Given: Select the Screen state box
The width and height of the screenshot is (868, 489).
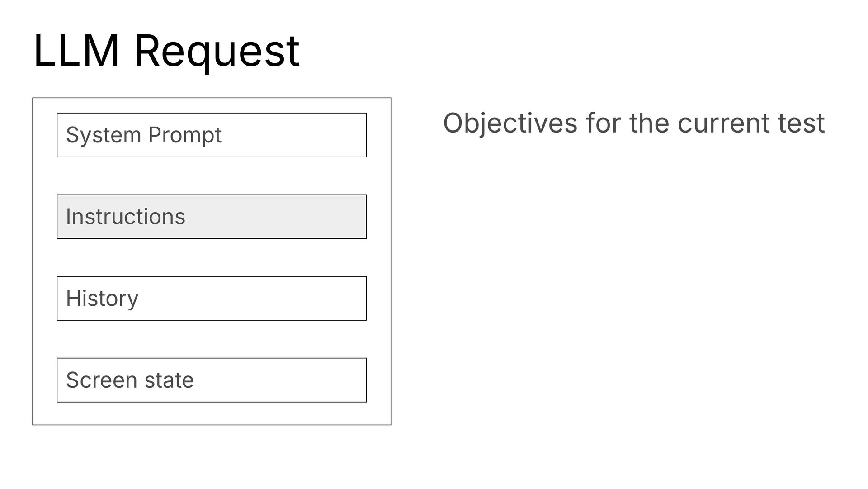Looking at the screenshot, I should [x=212, y=380].
